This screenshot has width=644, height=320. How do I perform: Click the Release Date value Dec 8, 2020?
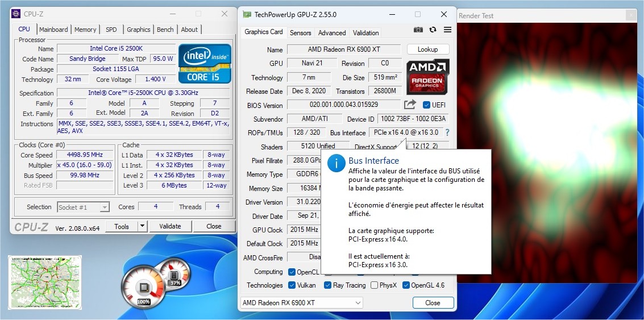(x=309, y=91)
